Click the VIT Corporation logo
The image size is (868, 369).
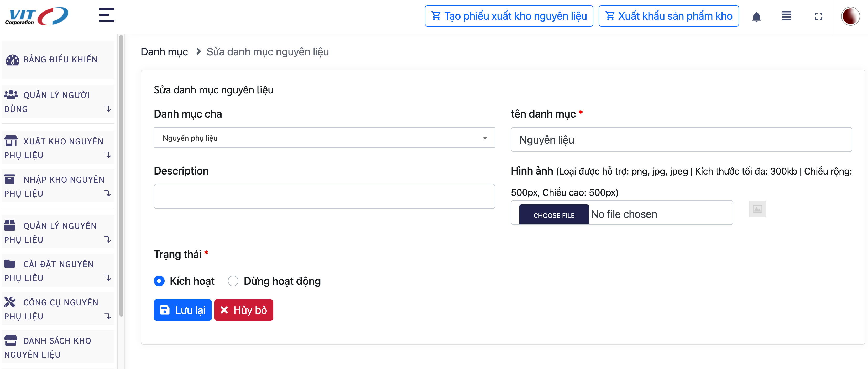coord(36,16)
